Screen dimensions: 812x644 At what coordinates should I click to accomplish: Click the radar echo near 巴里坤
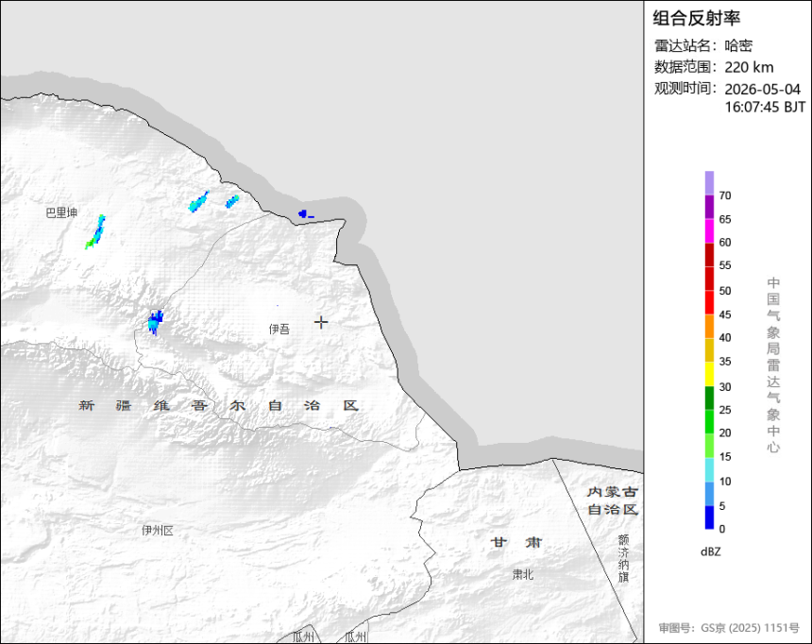[x=95, y=232]
